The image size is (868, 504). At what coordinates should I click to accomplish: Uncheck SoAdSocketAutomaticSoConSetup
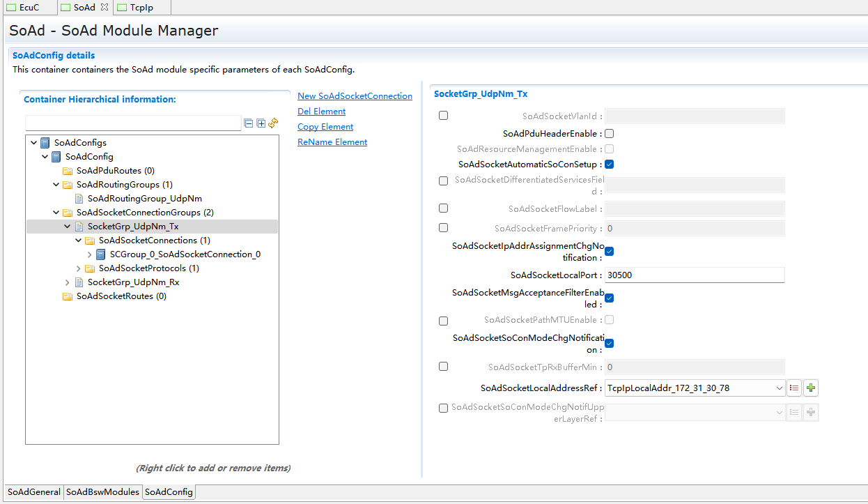tap(609, 165)
